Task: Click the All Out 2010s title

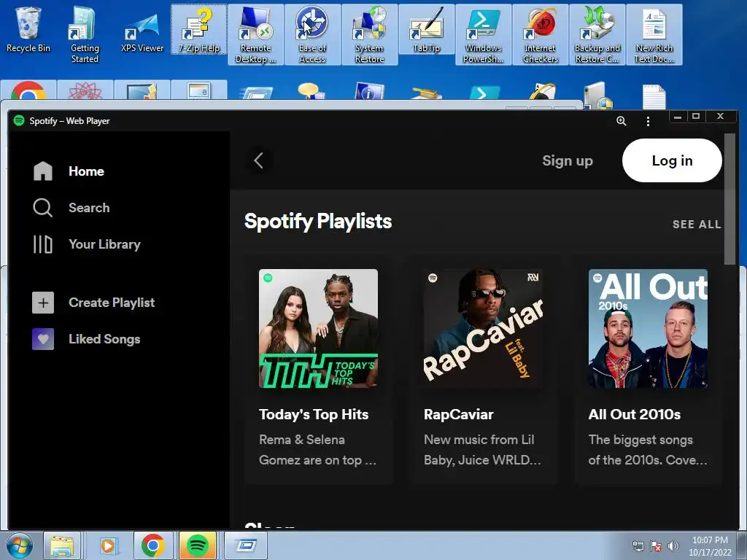Action: click(634, 414)
